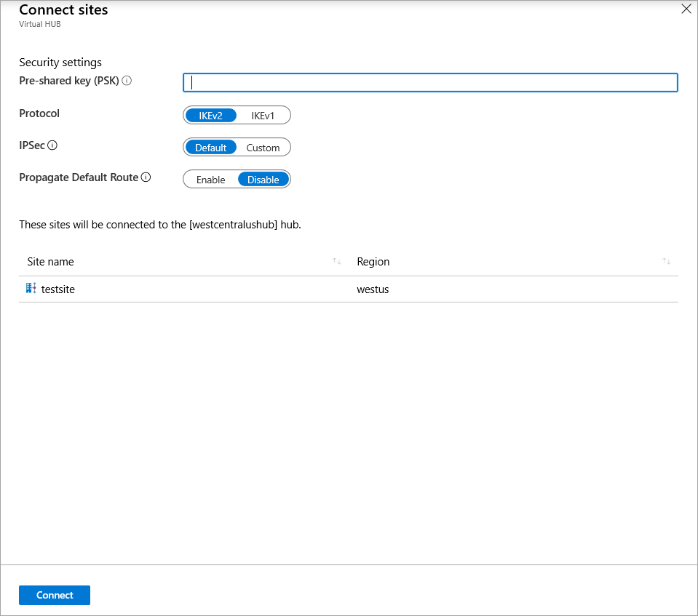Select Disable for Propagate Default Route
This screenshot has height=616, width=698.
coord(263,180)
